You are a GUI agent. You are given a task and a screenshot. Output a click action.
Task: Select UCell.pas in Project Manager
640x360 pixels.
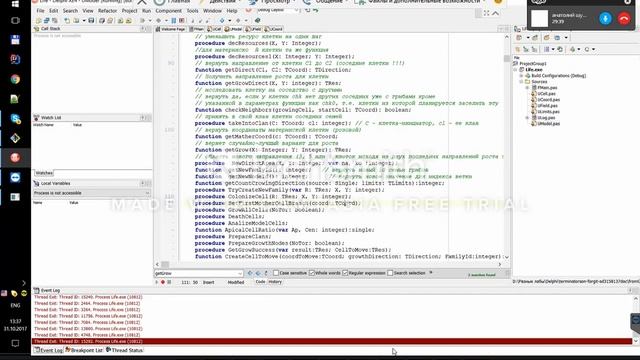coord(547,93)
